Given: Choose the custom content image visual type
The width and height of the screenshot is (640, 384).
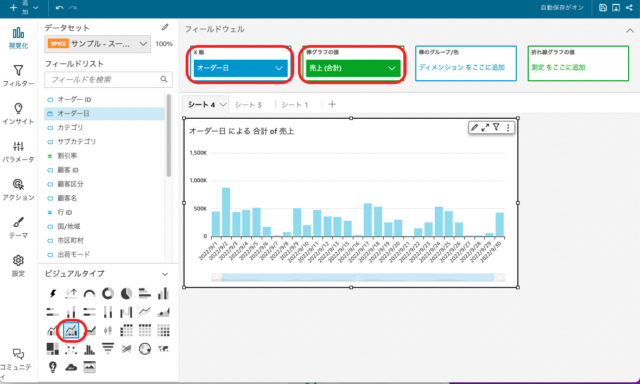Looking at the screenshot, I should (x=89, y=367).
